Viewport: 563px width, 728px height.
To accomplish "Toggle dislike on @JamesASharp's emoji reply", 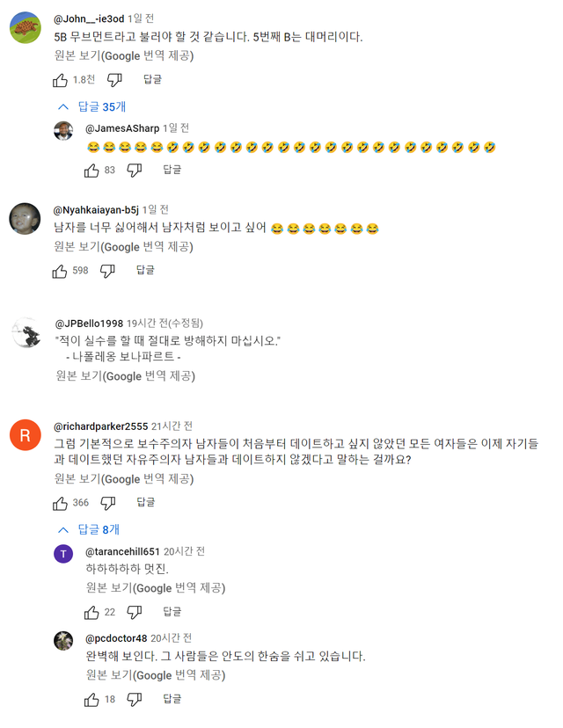I will pyautogui.click(x=134, y=171).
